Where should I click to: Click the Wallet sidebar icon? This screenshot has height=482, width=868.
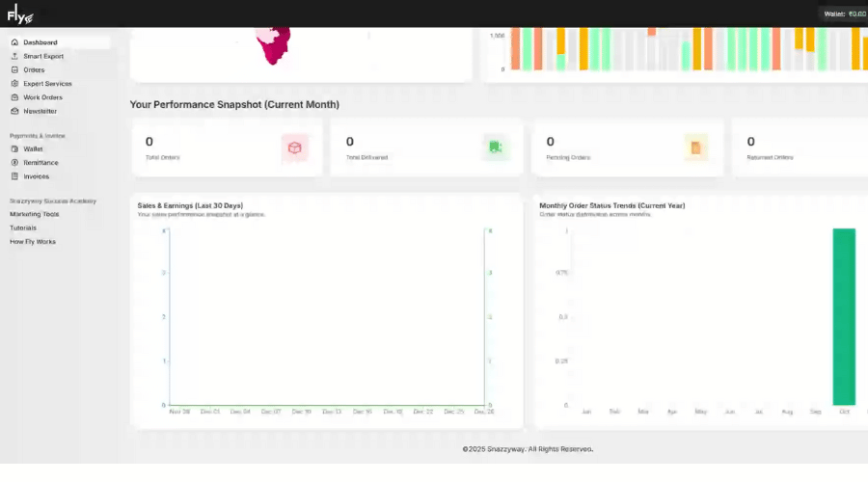14,148
